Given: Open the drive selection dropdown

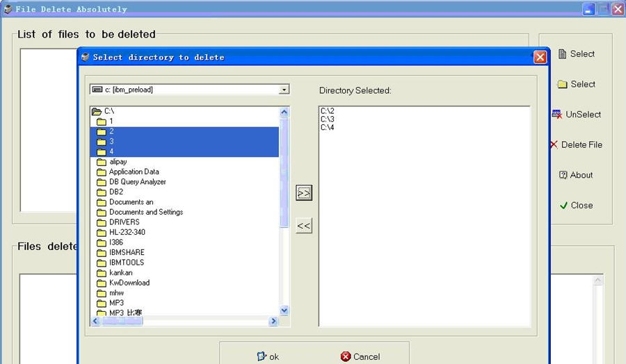Looking at the screenshot, I should click(x=283, y=90).
